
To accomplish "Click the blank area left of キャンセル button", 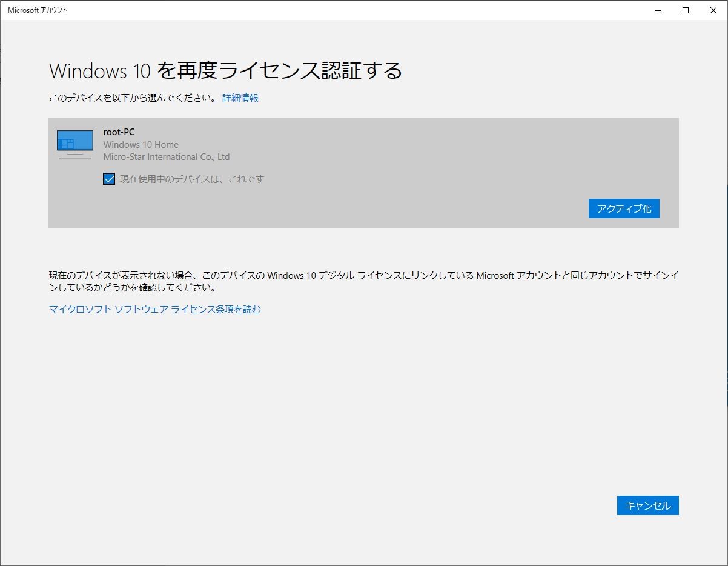I will 363,505.
